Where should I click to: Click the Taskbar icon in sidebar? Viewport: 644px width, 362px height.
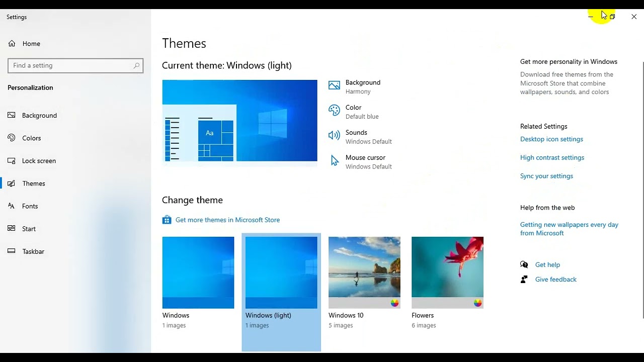click(x=12, y=251)
